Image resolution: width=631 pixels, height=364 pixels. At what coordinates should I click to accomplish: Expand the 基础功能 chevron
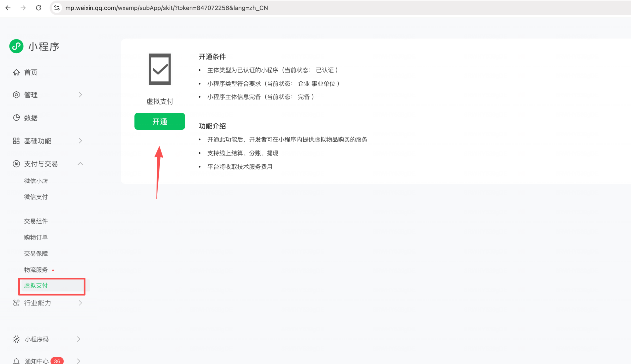(x=80, y=141)
